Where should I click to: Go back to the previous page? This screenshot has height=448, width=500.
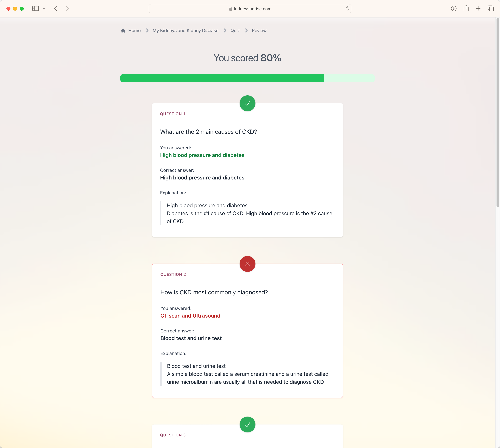pyautogui.click(x=56, y=8)
